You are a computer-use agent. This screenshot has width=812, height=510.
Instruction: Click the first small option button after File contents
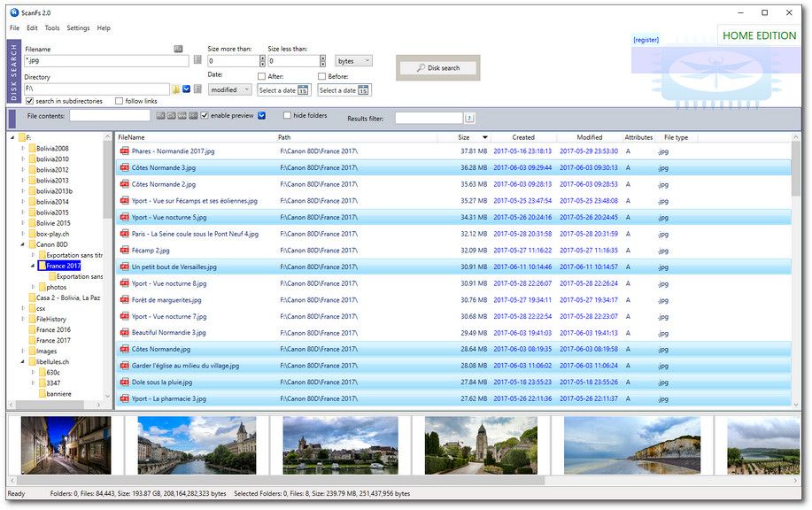coord(160,115)
